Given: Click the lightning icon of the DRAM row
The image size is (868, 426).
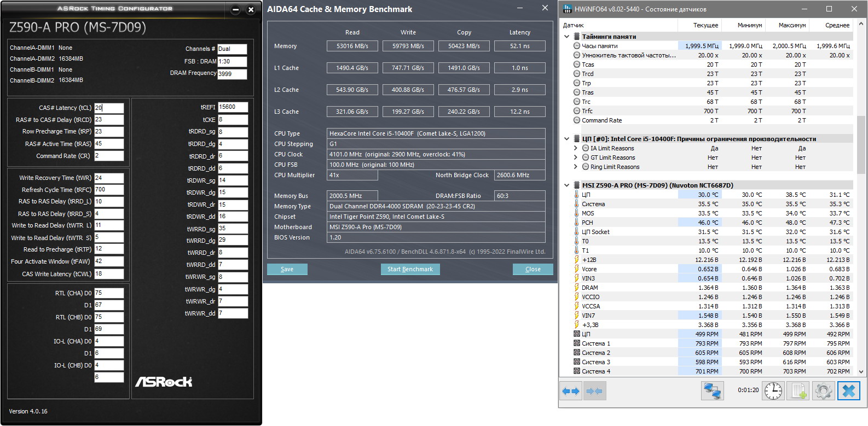Looking at the screenshot, I should tap(577, 288).
